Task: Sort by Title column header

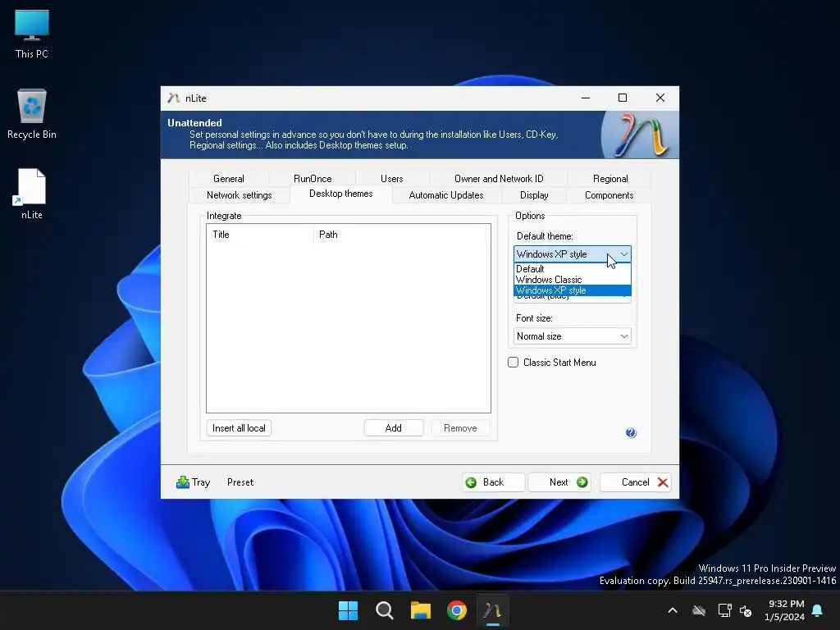Action: 260,235
